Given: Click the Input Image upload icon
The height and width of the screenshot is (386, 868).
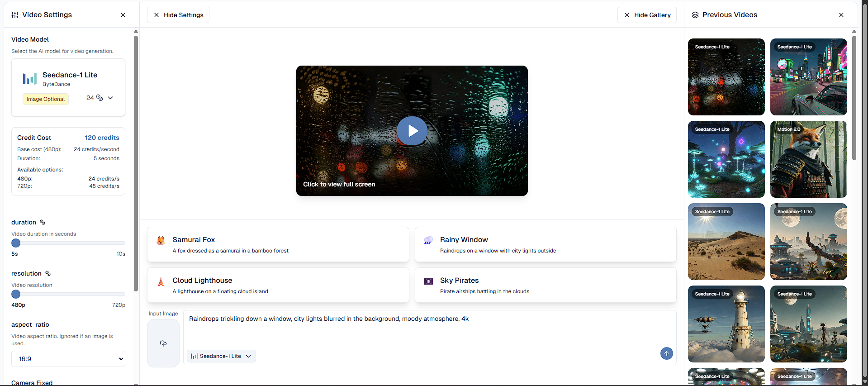Looking at the screenshot, I should pyautogui.click(x=163, y=343).
